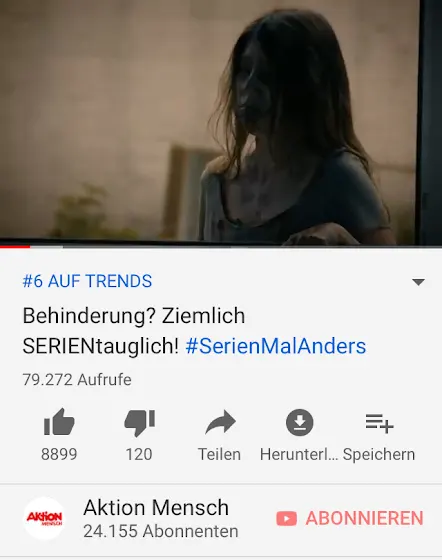This screenshot has width=442, height=560.
Task: Tap the thumbs-up like icon
Action: tap(59, 422)
